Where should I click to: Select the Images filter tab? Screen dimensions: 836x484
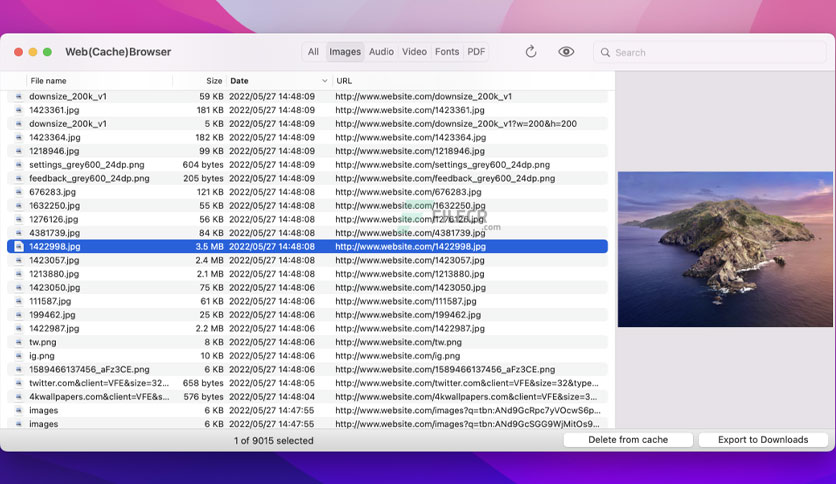345,52
